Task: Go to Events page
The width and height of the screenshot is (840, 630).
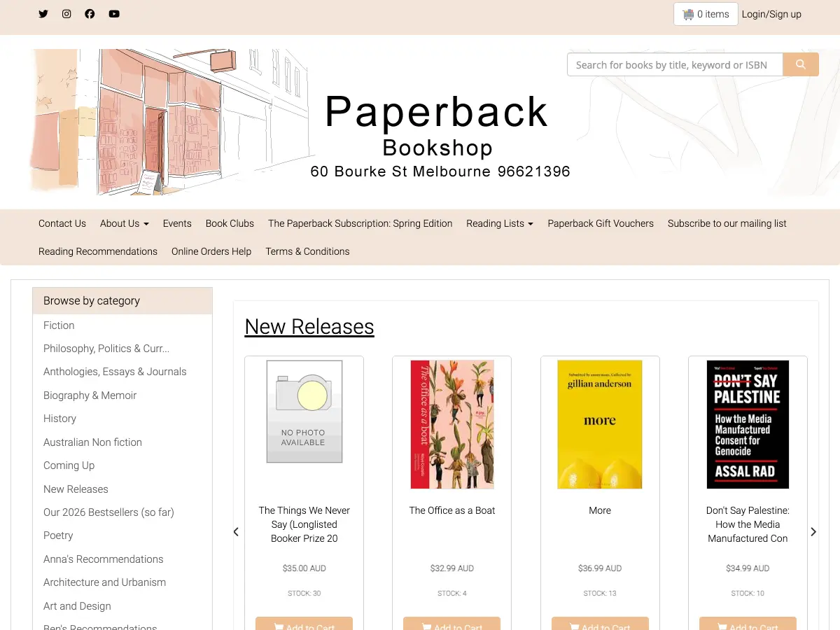Action: 177,223
